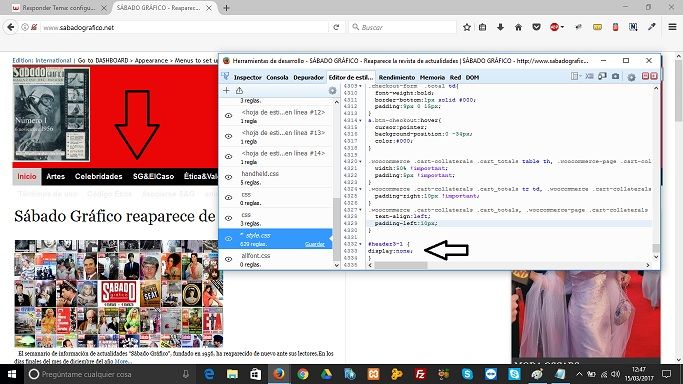Switch to the Inspector tab

247,77
